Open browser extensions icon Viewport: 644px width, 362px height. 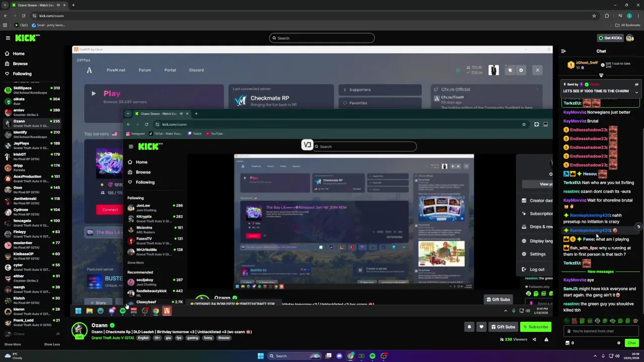(x=607, y=16)
